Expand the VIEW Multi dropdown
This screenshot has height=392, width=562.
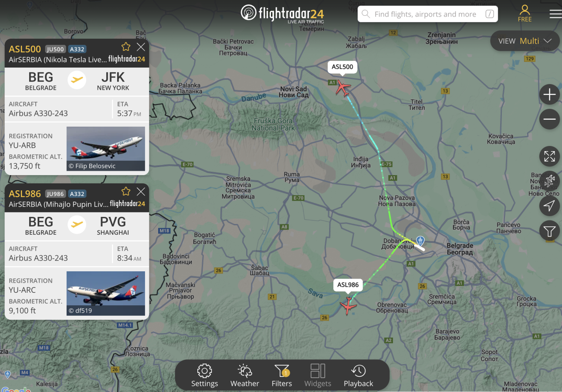click(525, 41)
